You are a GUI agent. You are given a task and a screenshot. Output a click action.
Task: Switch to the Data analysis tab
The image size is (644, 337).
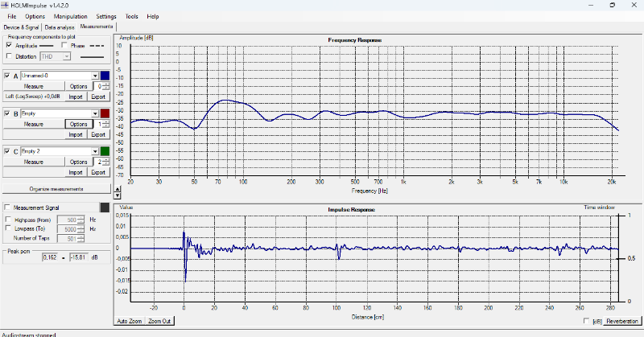[x=60, y=27]
